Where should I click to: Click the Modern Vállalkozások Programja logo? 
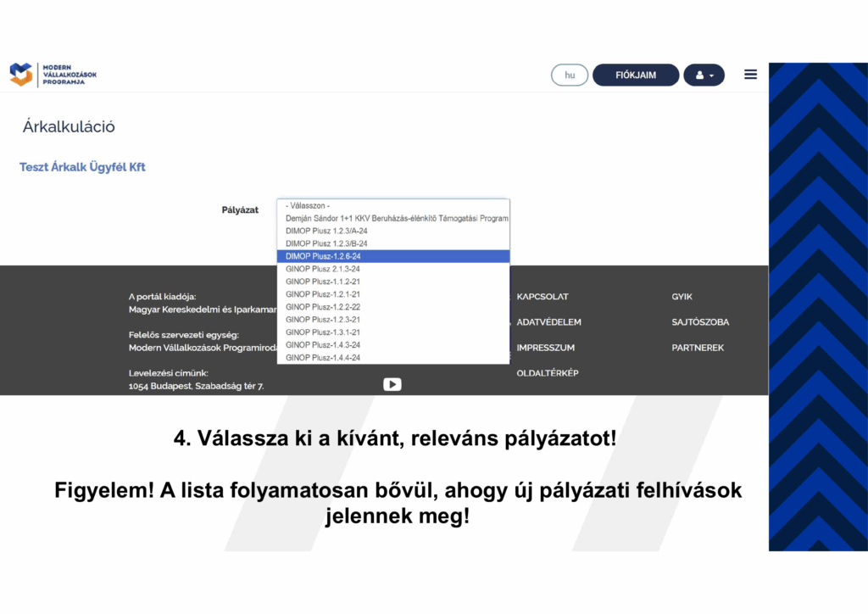[x=53, y=75]
